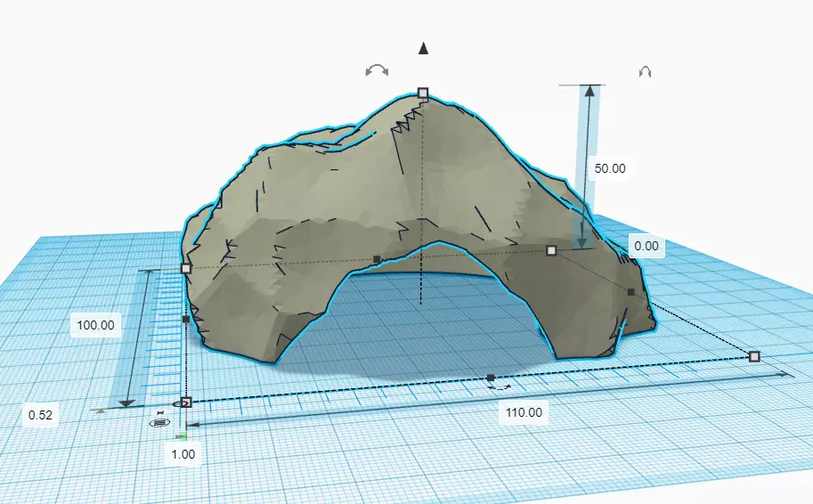Click the upper arrowhead of the 50.00 dimension
Screen dimensions: 813x504
click(589, 91)
